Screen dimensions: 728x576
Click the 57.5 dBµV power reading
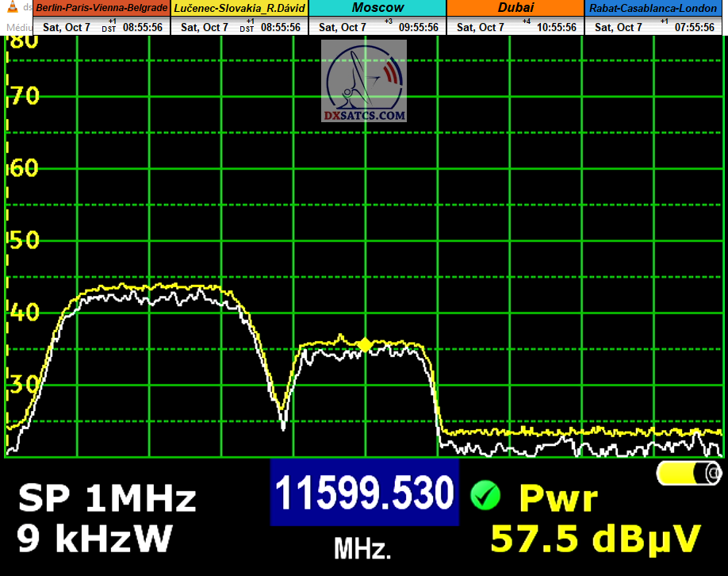tap(596, 538)
